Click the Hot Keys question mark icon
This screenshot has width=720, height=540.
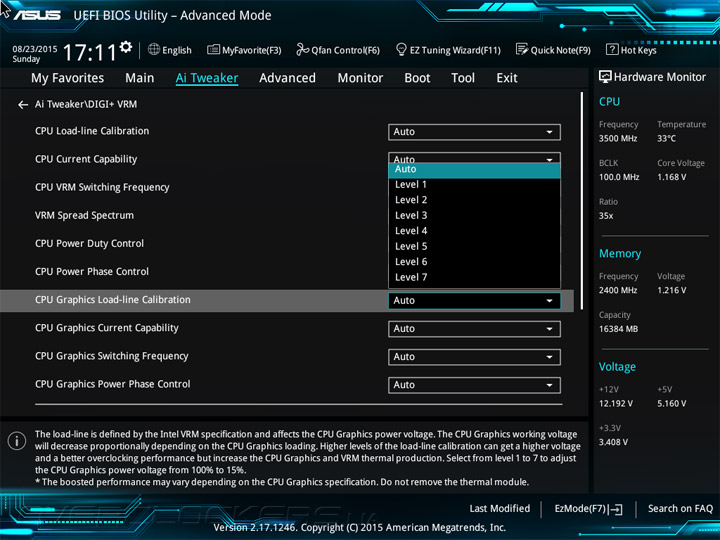click(612, 49)
